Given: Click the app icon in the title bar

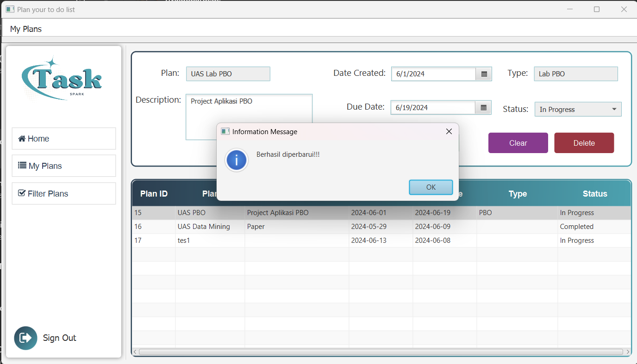Looking at the screenshot, I should pyautogui.click(x=10, y=9).
